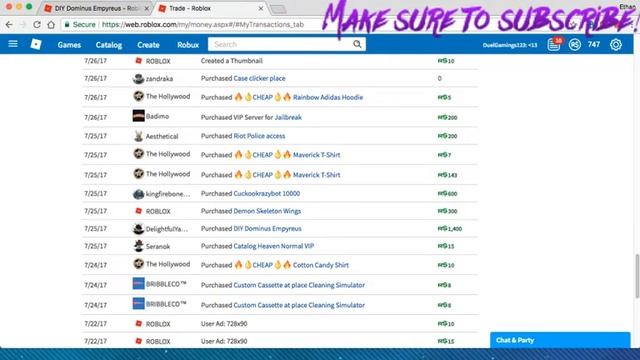This screenshot has width=640, height=360.
Task: Open the hamburger navigation menu
Action: point(13,44)
